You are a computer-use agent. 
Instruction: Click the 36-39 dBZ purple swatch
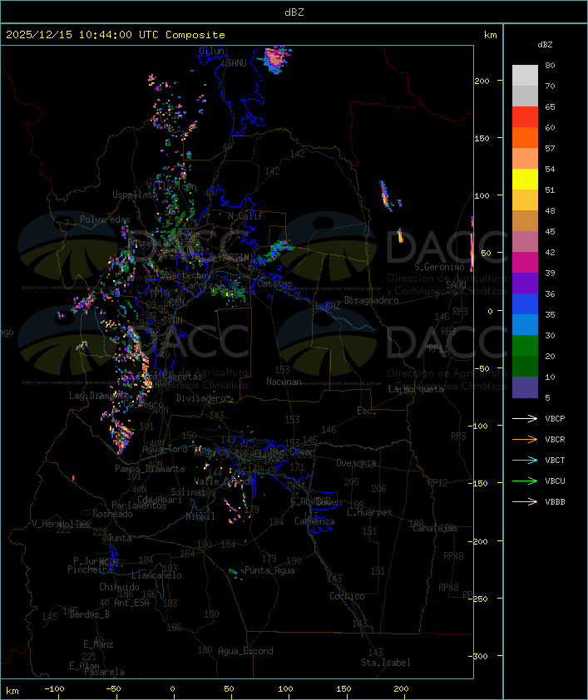click(x=525, y=283)
